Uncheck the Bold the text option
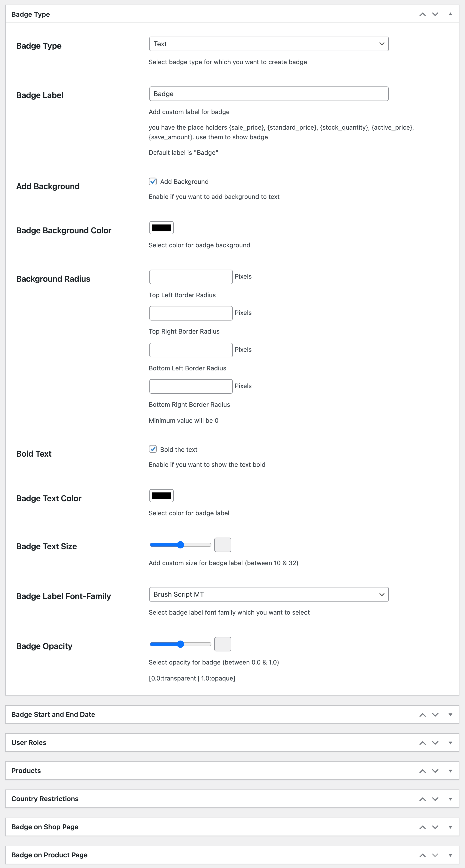 click(x=153, y=449)
